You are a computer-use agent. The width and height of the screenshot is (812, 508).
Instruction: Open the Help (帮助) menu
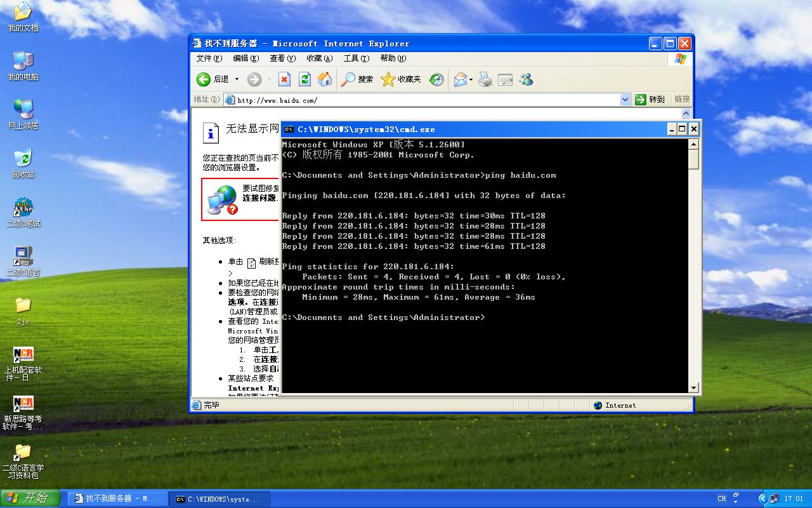[393, 58]
